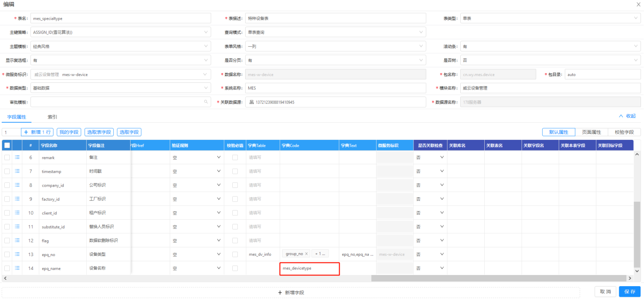This screenshot has width=644, height=299.
Task: Check the row checkbox for flag
Action: 7,241
